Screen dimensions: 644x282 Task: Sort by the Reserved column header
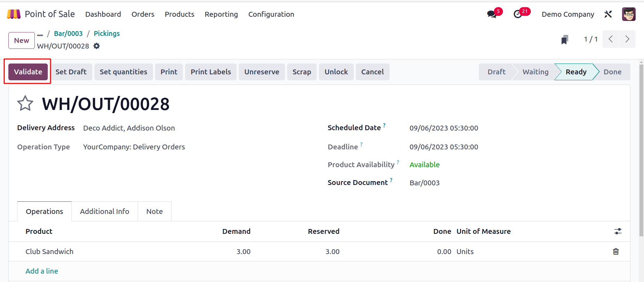[324, 231]
